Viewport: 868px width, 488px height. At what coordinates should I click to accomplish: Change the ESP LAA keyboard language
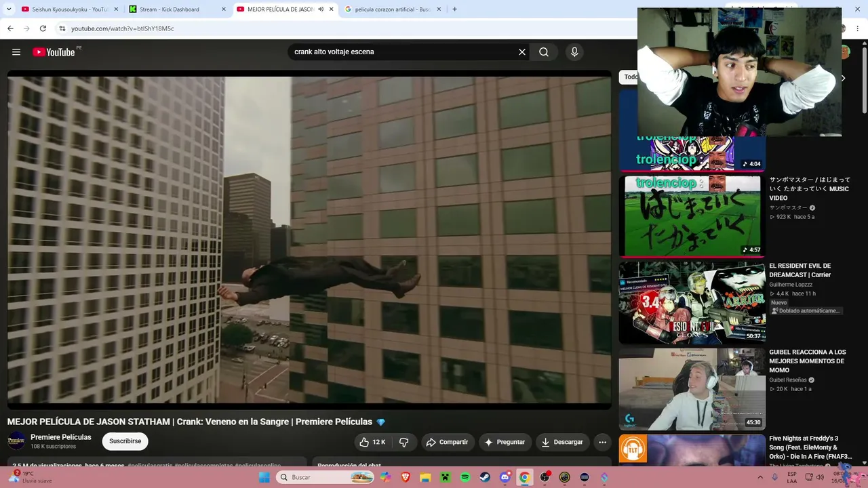click(x=792, y=477)
